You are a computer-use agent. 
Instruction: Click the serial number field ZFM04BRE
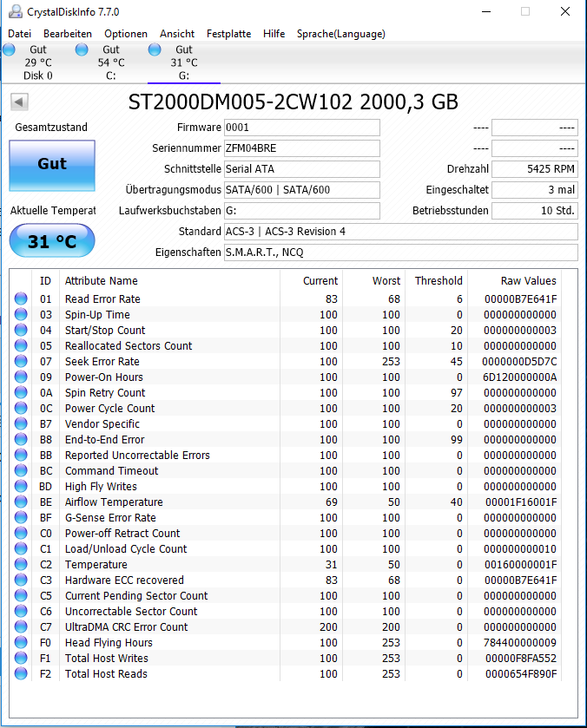[x=302, y=148]
